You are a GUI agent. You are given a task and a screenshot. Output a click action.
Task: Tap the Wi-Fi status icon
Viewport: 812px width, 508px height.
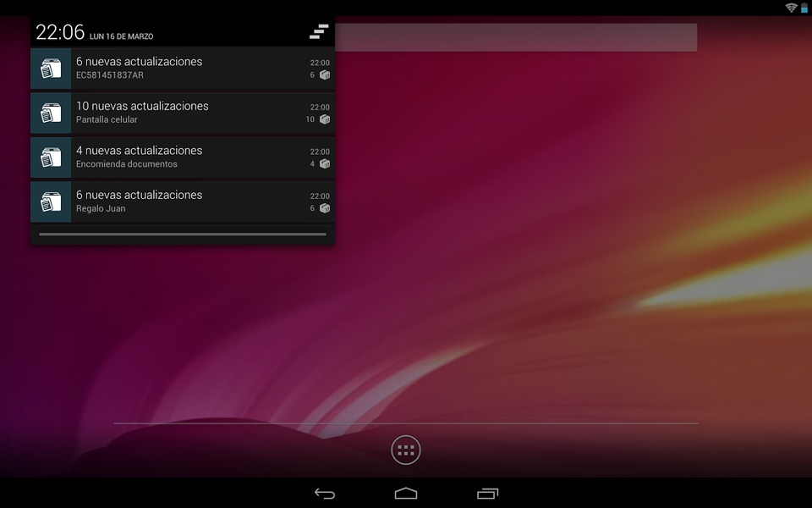click(x=791, y=8)
